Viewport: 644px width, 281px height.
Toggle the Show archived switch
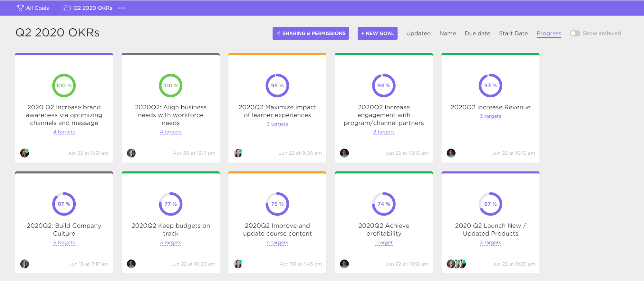point(575,33)
